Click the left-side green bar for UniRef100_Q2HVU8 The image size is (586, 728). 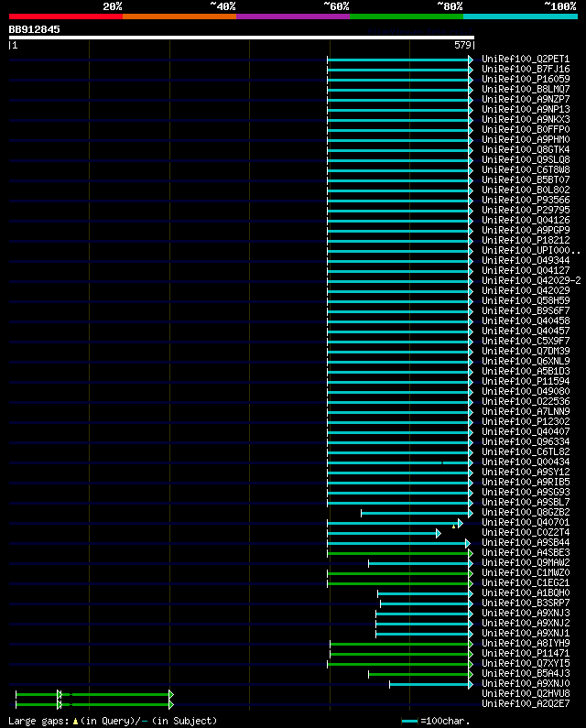tap(92, 694)
